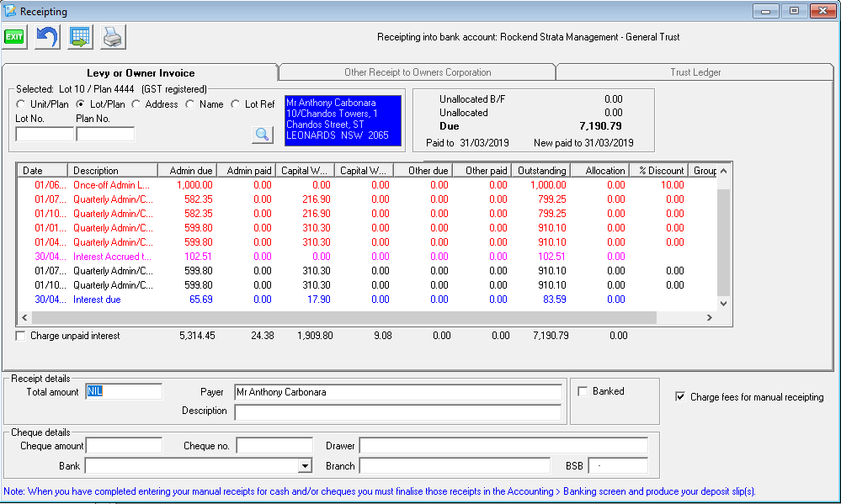Image resolution: width=841 pixels, height=504 pixels.
Task: Click the printer icon
Action: [x=112, y=37]
